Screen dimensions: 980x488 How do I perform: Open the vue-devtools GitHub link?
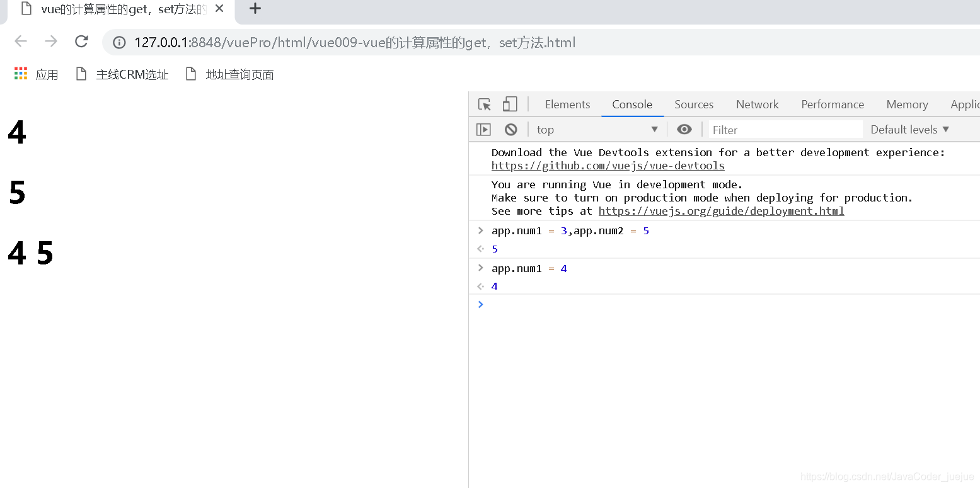(608, 166)
